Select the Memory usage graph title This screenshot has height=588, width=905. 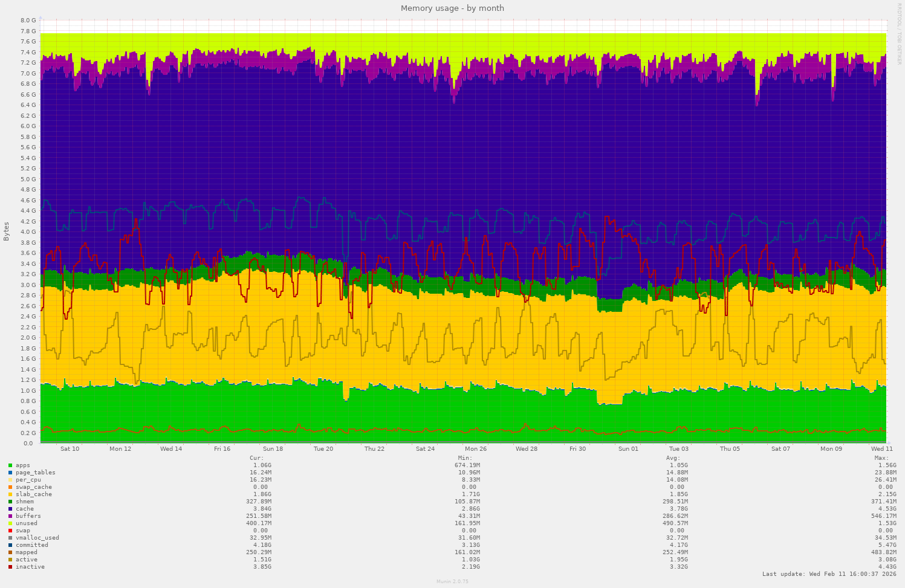[452, 8]
